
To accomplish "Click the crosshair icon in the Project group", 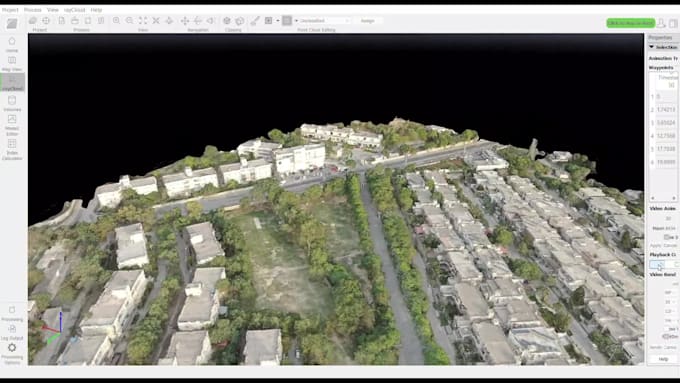I will point(46,20).
